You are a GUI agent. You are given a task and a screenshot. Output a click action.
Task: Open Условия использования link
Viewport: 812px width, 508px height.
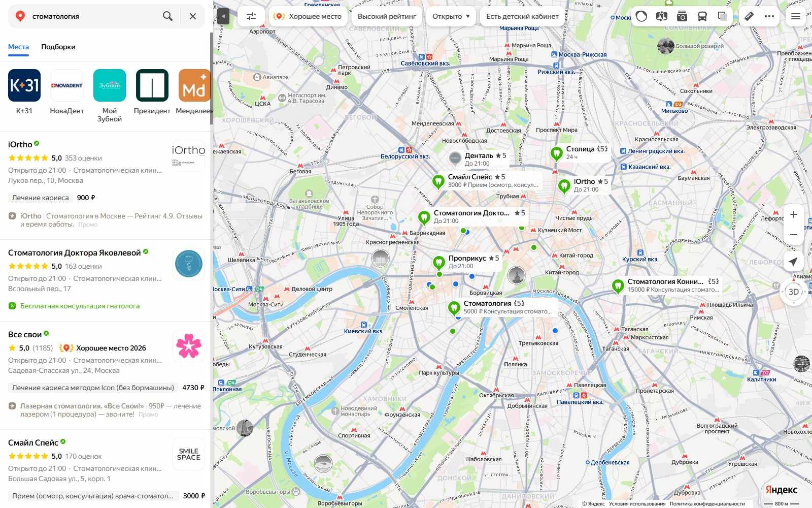pos(637,504)
